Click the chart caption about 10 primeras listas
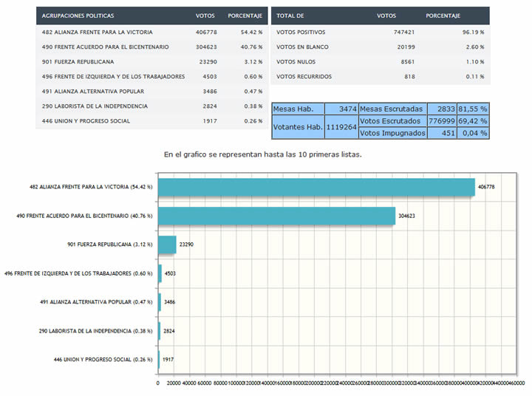Image resolution: width=532 pixels, height=396 pixels. pos(262,155)
